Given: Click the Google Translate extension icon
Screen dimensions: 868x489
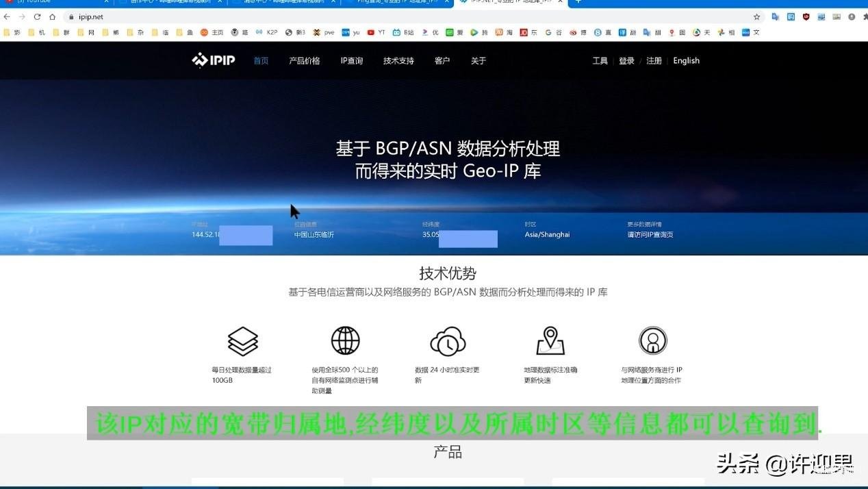Looking at the screenshot, I should (776, 16).
